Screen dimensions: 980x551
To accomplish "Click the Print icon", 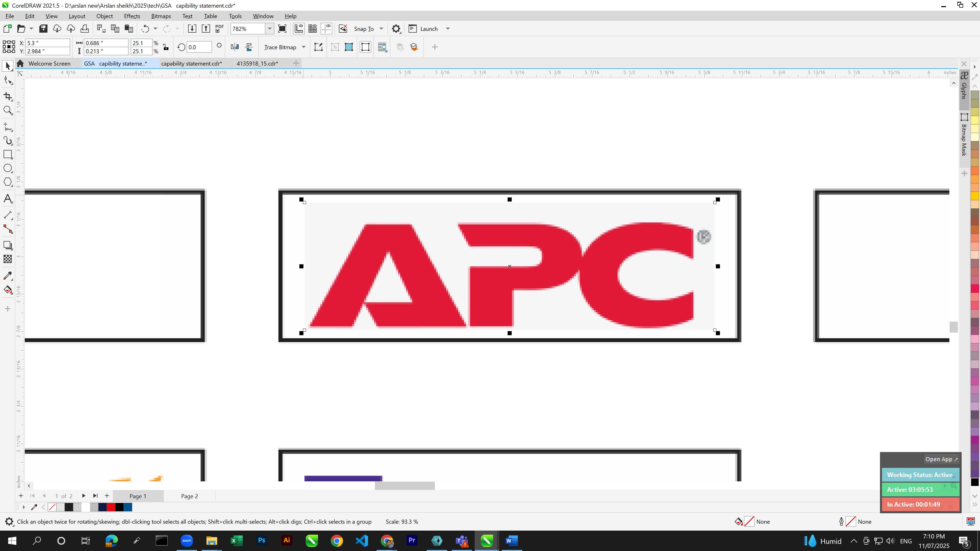I will click(84, 29).
